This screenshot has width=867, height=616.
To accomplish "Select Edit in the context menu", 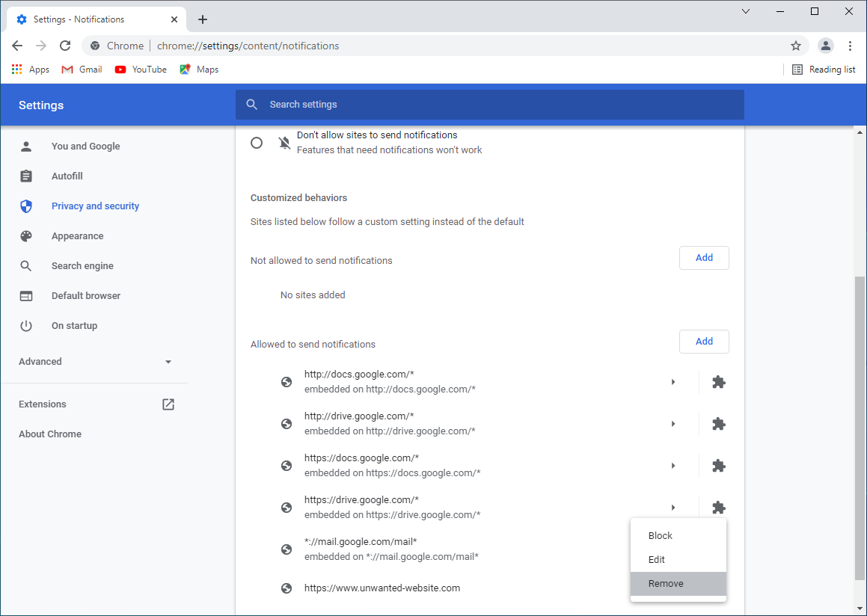I will tap(657, 560).
